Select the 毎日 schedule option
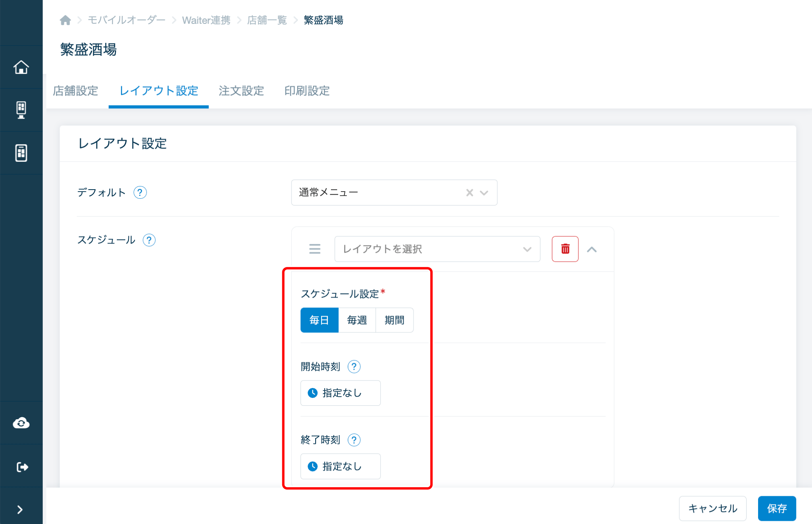812x524 pixels. pyautogui.click(x=319, y=320)
